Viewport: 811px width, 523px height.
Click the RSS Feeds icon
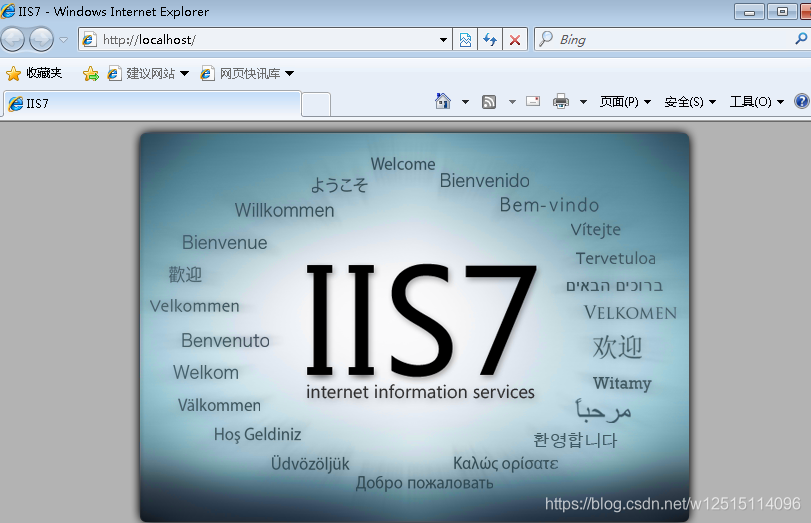pyautogui.click(x=489, y=102)
